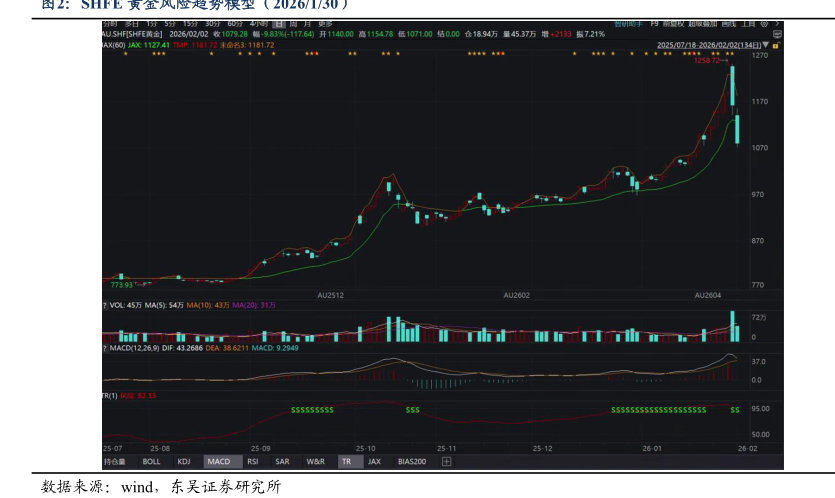This screenshot has width=835, height=498.
Task: Toggle the TR indicator tab
Action: (x=346, y=462)
